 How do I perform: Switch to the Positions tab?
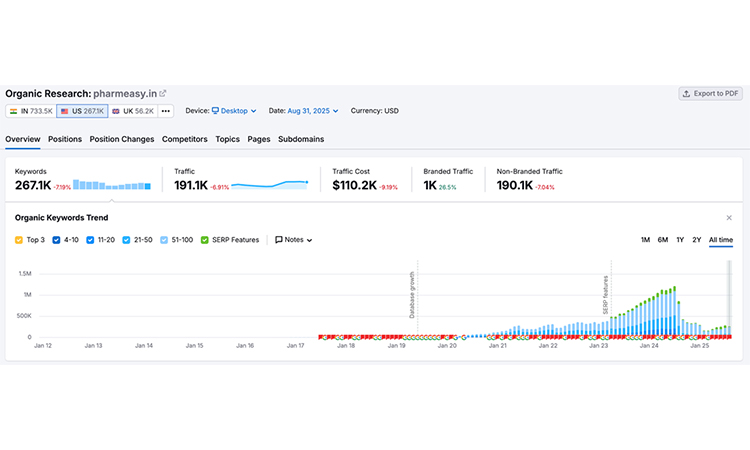[65, 139]
